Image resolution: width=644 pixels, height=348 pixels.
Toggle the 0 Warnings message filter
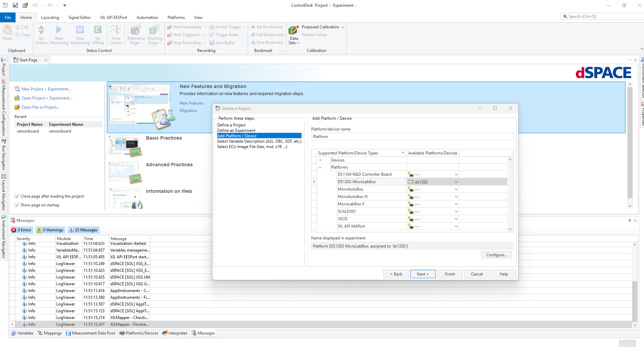click(x=50, y=230)
